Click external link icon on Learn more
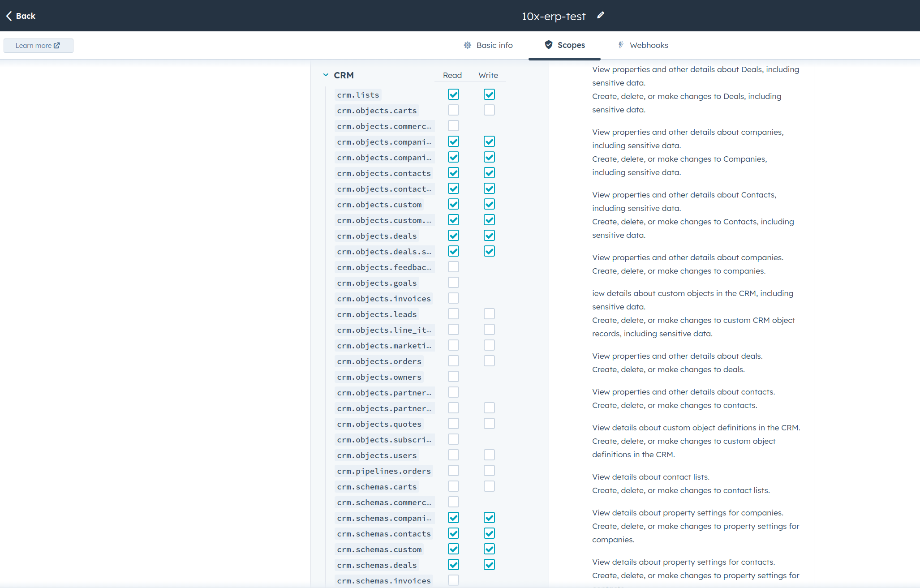Image resolution: width=920 pixels, height=588 pixels. 57,46
